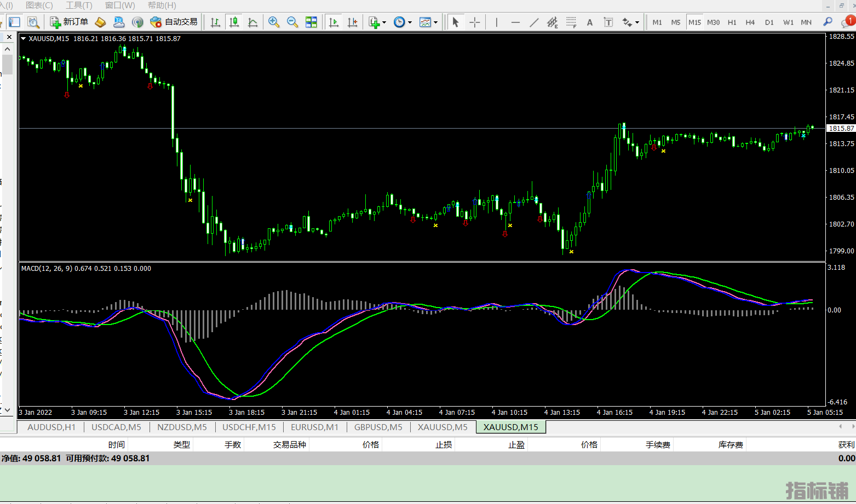Select the Fibonacci retracement tool
Viewport: 856px width, 504px height.
pos(571,22)
